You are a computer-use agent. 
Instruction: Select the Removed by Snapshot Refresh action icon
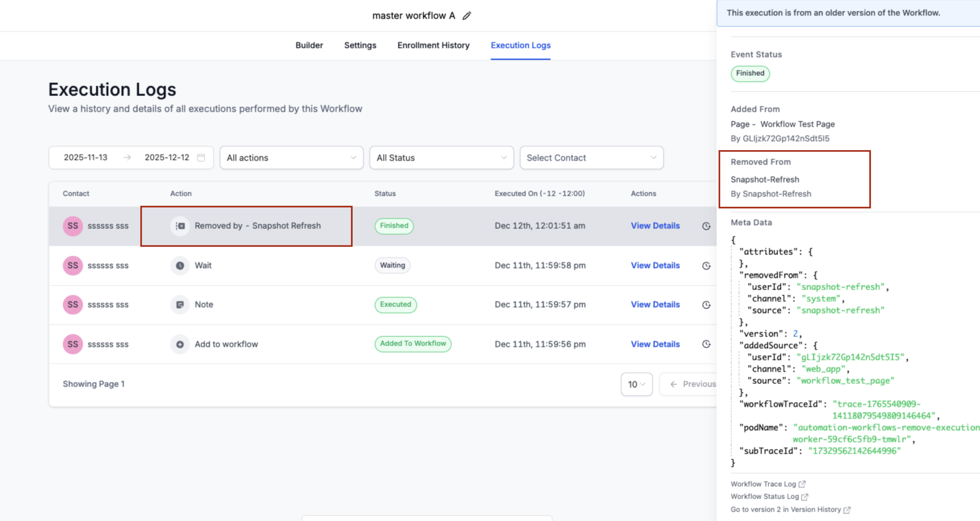point(180,226)
